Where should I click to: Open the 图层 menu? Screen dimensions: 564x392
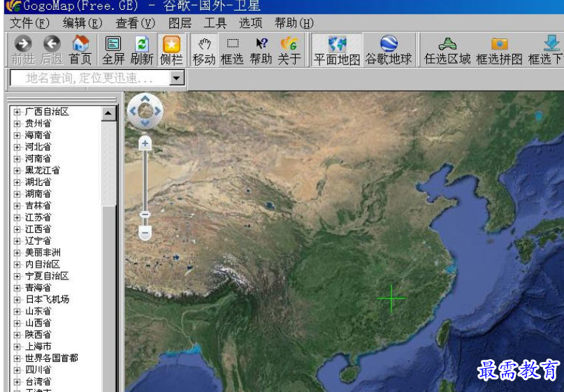coord(180,23)
